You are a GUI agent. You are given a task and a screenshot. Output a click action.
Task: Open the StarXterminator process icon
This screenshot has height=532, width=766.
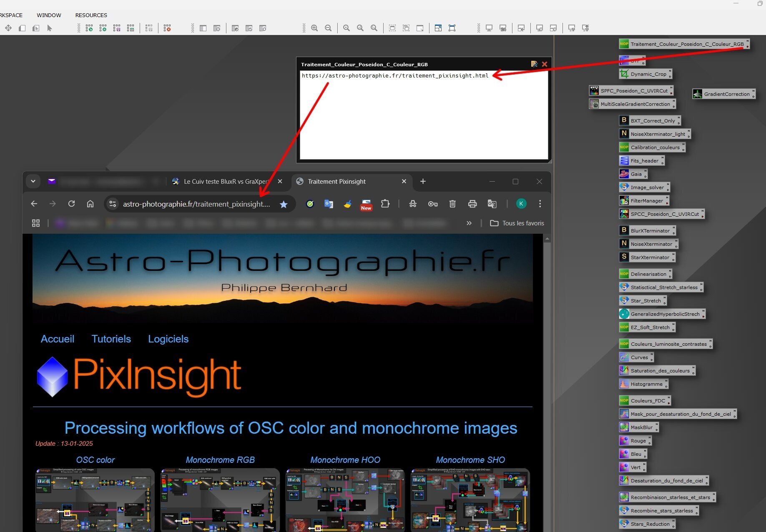(x=647, y=257)
